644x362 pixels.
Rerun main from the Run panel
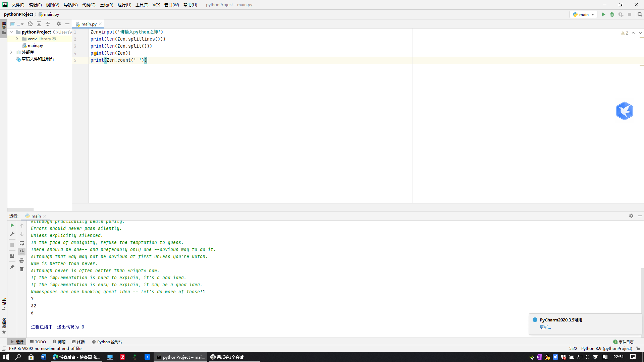point(12,225)
